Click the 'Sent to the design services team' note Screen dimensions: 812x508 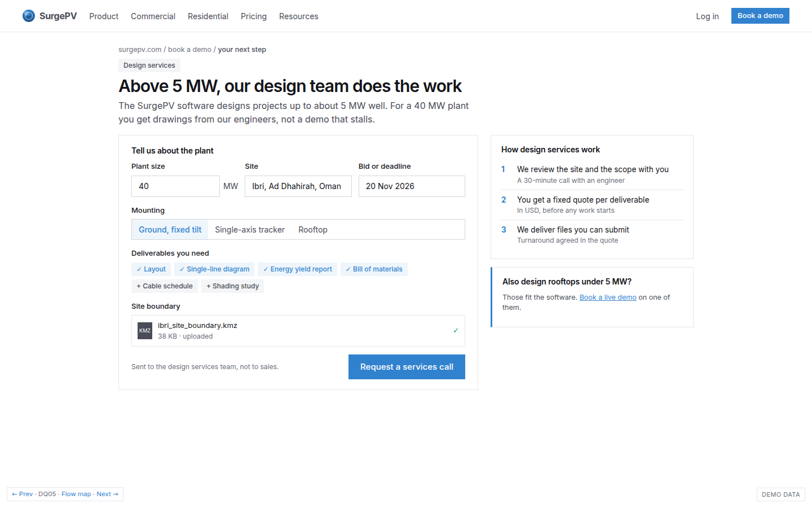tap(205, 367)
